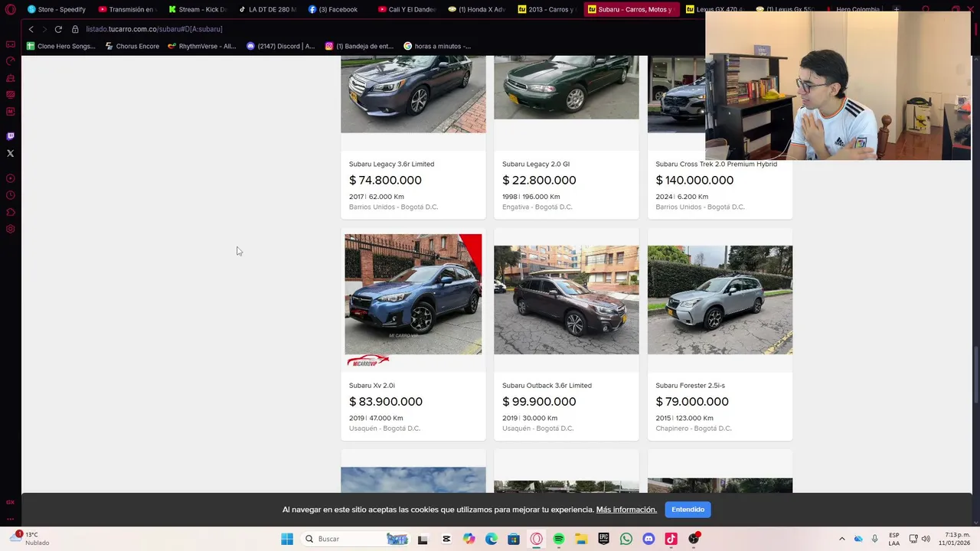Image resolution: width=980 pixels, height=551 pixels.
Task: Open Subaru Cross Trek 2.0 Premium Hybrid title
Action: (x=716, y=164)
